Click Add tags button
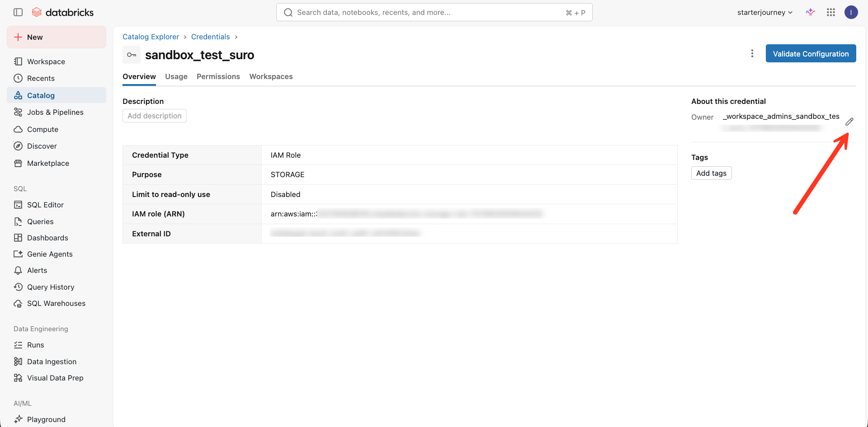Viewport: 868px width, 427px height. 711,173
